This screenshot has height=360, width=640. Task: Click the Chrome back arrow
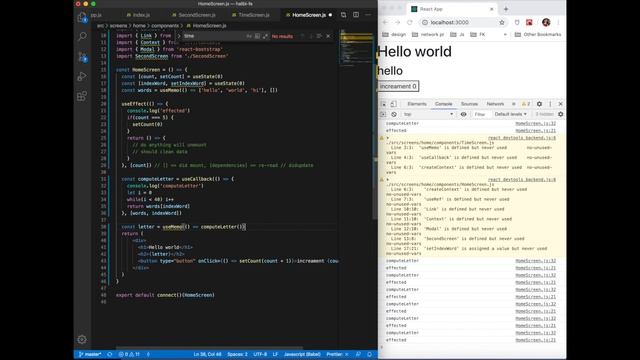pos(385,22)
